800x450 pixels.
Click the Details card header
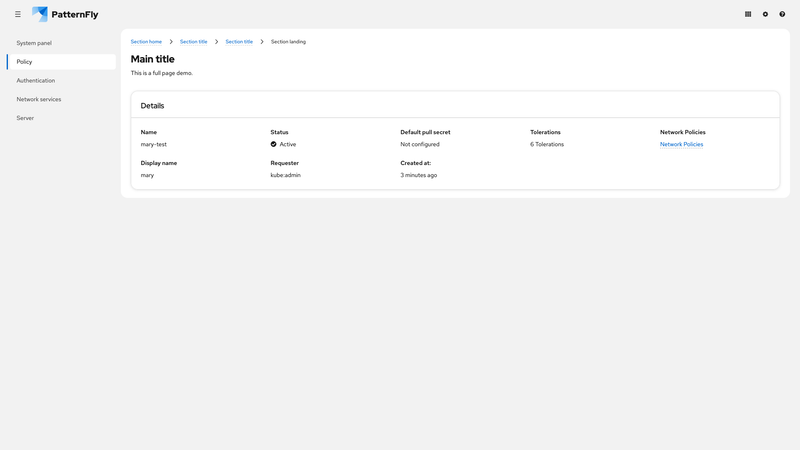pyautogui.click(x=153, y=105)
